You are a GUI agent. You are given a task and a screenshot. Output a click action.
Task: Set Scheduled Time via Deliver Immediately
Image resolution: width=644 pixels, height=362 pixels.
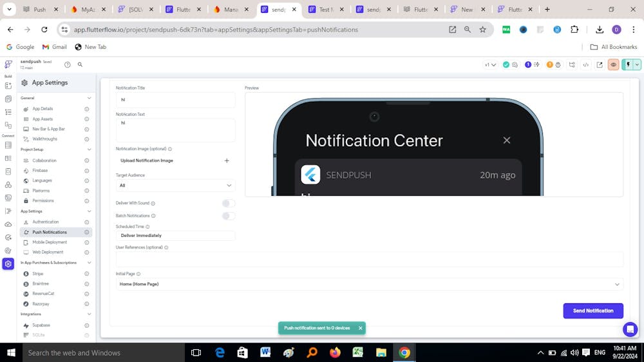(175, 236)
